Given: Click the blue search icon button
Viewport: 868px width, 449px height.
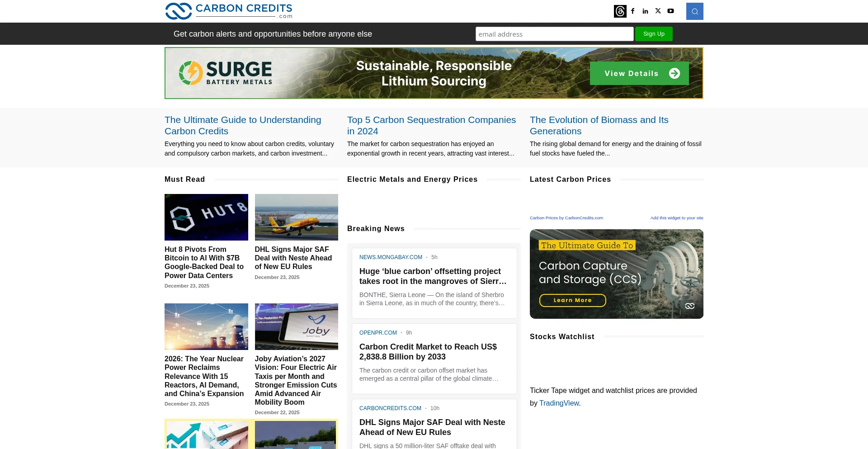Looking at the screenshot, I should click(694, 11).
